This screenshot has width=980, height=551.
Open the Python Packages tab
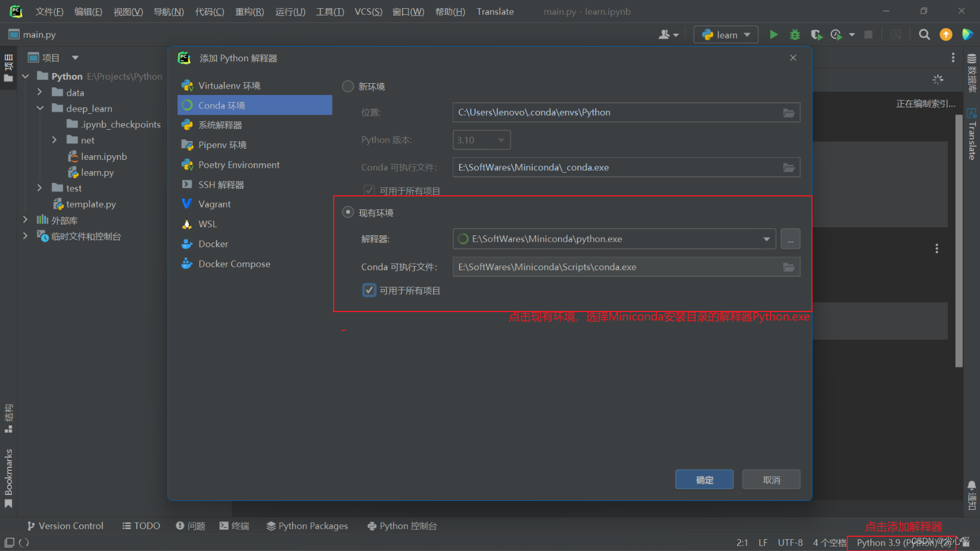(x=307, y=526)
